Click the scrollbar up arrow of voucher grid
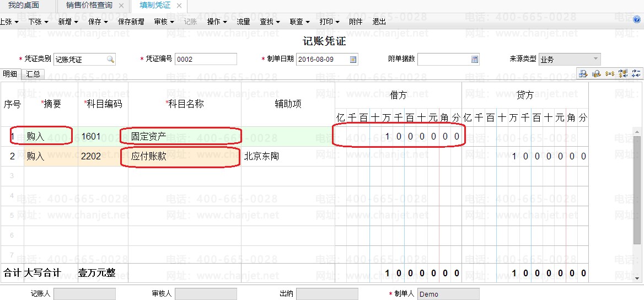Viewport: 644px width, 300px height. point(637,132)
